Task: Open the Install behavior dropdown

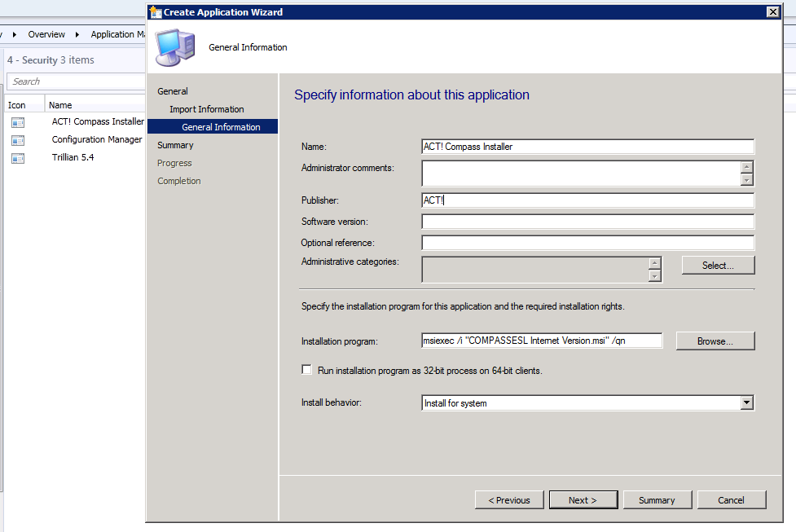Action: tap(746, 402)
